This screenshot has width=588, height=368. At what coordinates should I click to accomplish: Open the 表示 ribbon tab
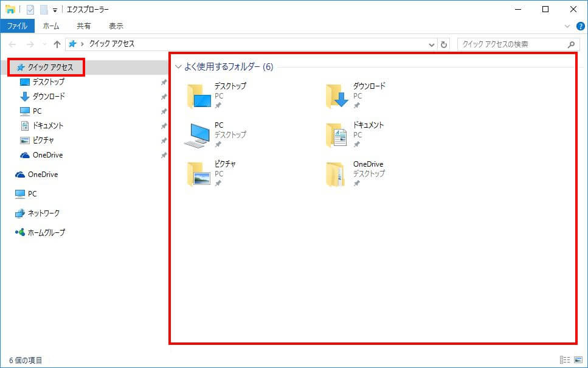(116, 26)
